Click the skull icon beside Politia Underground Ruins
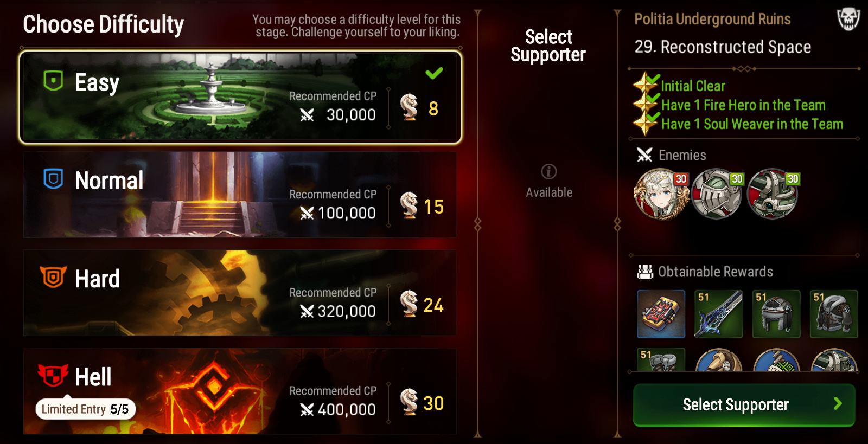This screenshot has height=444, width=868. [848, 20]
